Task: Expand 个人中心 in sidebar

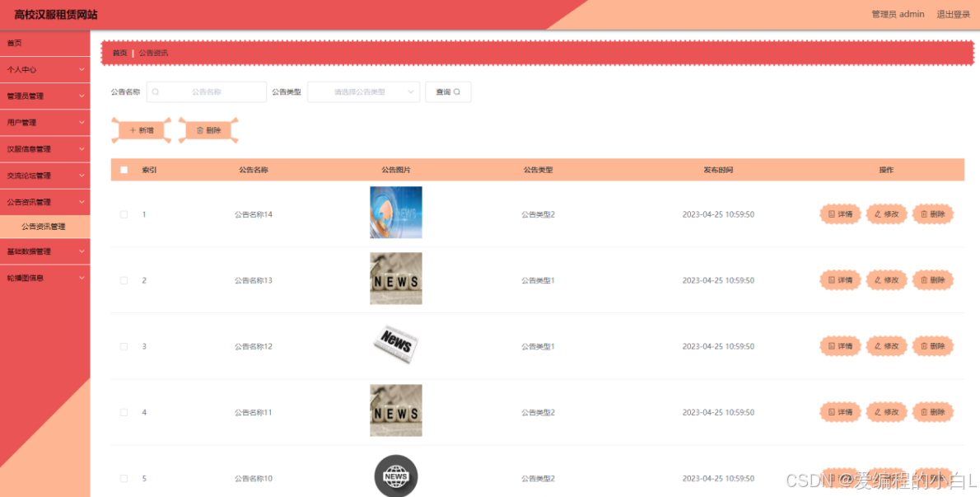Action: pyautogui.click(x=45, y=69)
